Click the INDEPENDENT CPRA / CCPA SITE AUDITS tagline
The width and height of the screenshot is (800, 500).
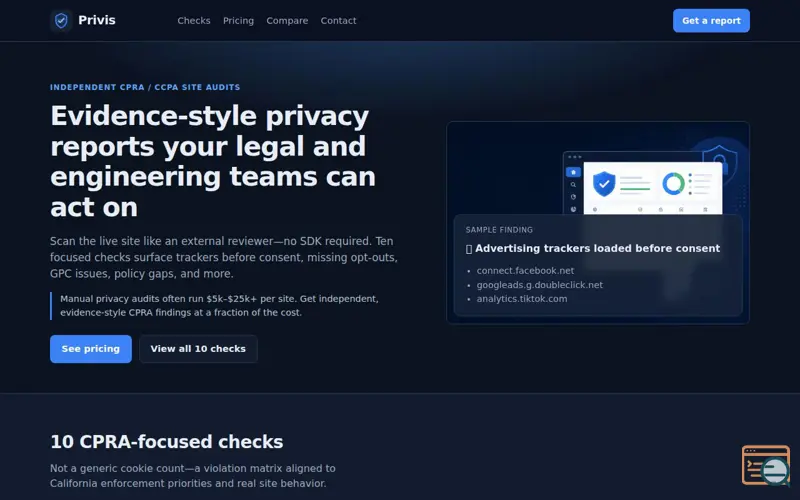(145, 87)
